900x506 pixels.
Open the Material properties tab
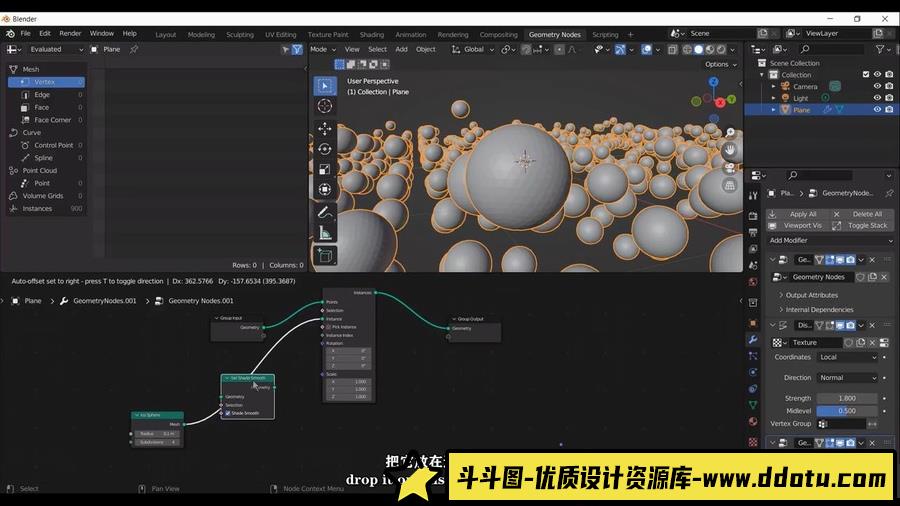pyautogui.click(x=753, y=422)
